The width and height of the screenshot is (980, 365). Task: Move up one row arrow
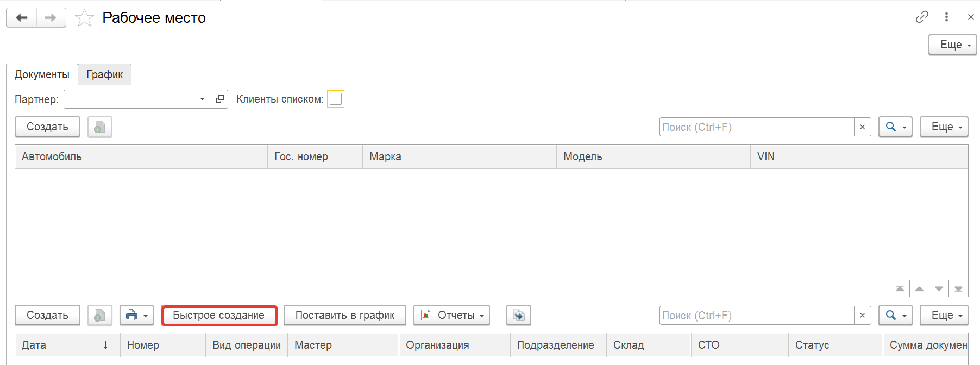click(x=919, y=288)
